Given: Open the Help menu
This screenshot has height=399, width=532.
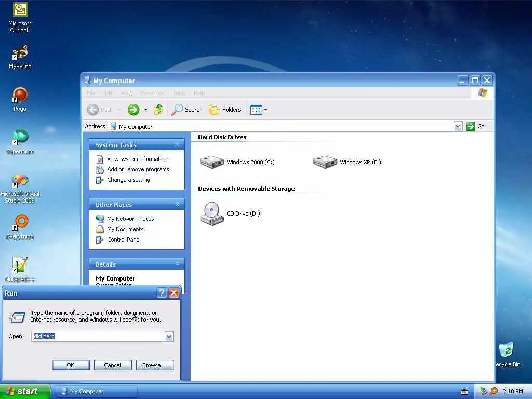Looking at the screenshot, I should pyautogui.click(x=199, y=93).
